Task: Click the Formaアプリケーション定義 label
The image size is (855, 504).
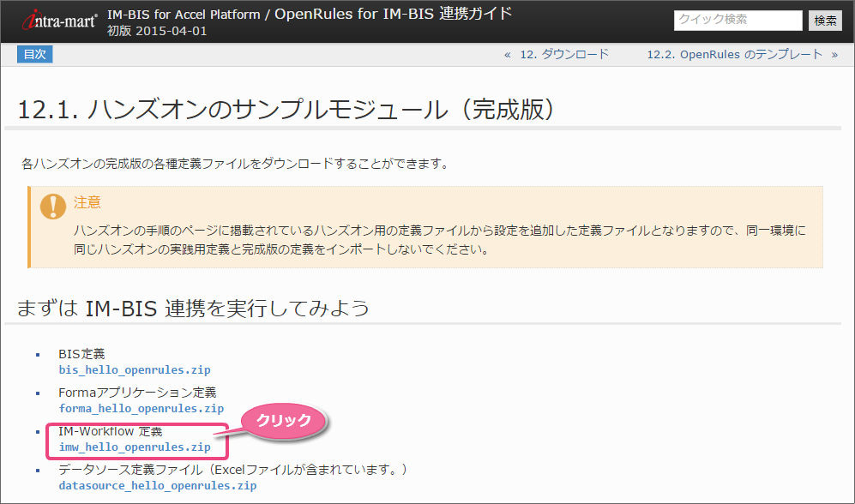Action: coord(137,393)
